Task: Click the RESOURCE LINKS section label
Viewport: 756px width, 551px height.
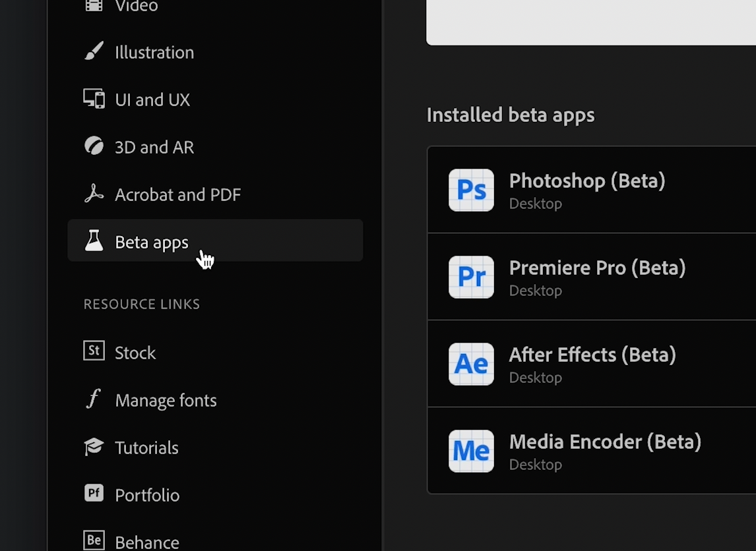Action: pyautogui.click(x=142, y=304)
